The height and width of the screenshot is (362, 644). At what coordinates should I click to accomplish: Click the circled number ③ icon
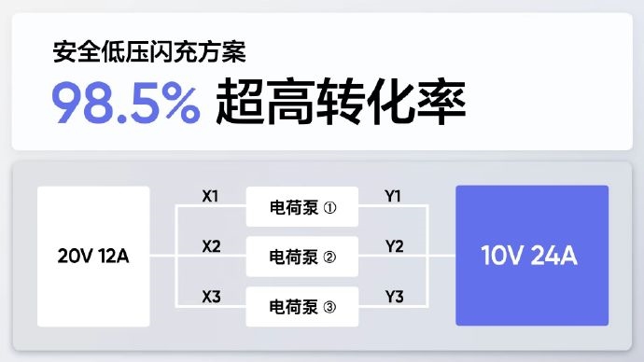tap(329, 307)
